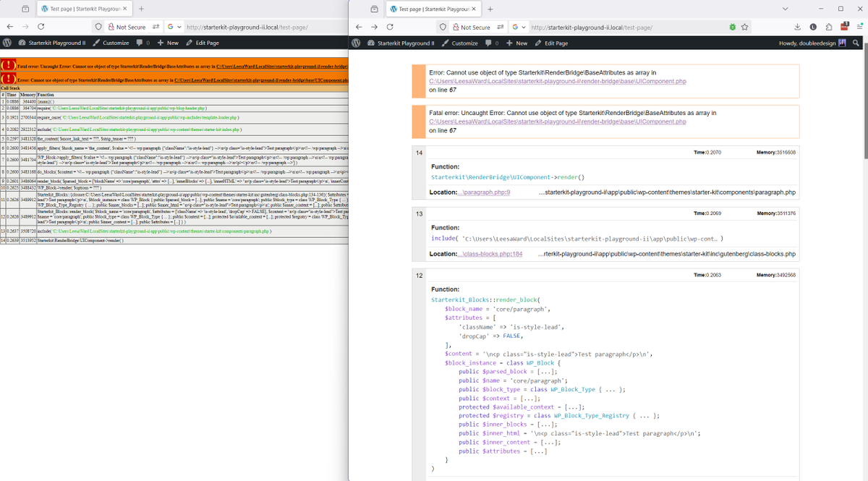Open Howdy, doubleedesign account menu
The image size is (868, 481).
point(812,43)
